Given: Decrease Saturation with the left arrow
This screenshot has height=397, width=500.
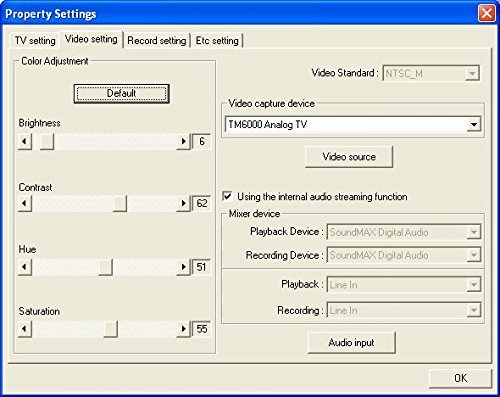Looking at the screenshot, I should pos(25,329).
